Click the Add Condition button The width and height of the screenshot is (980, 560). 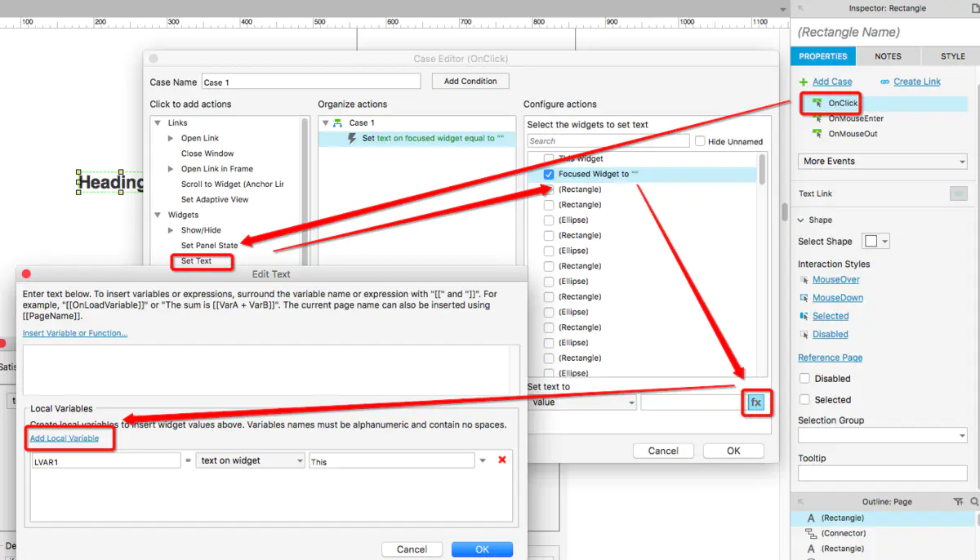click(470, 82)
